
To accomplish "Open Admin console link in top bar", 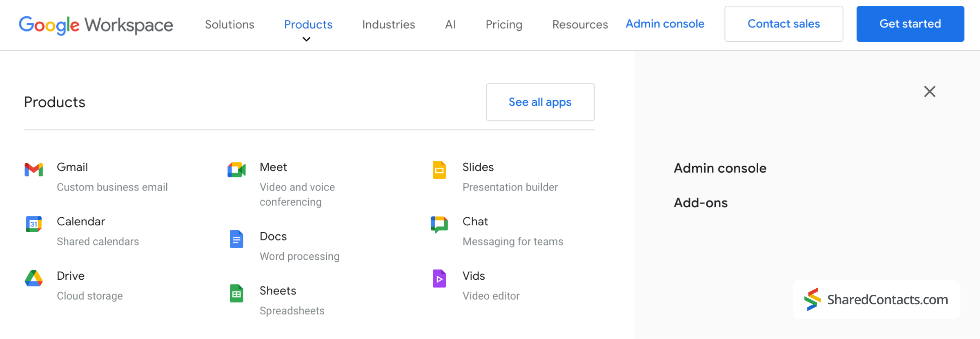I will (665, 24).
